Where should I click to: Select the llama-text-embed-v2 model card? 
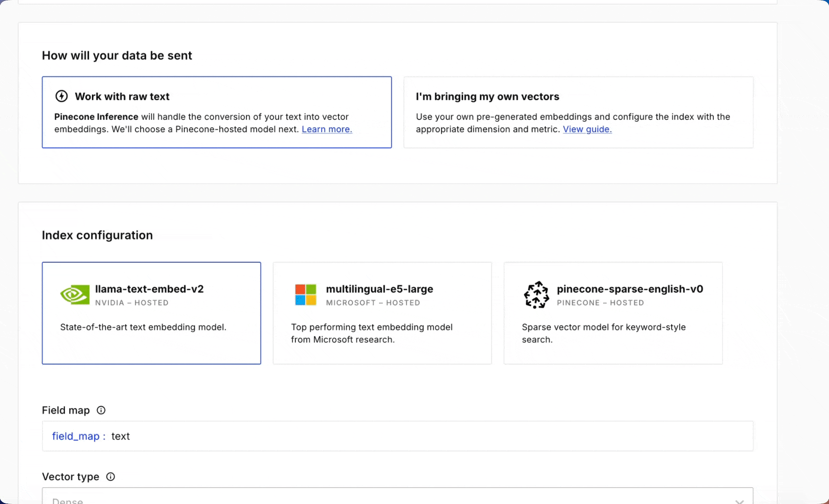point(151,313)
